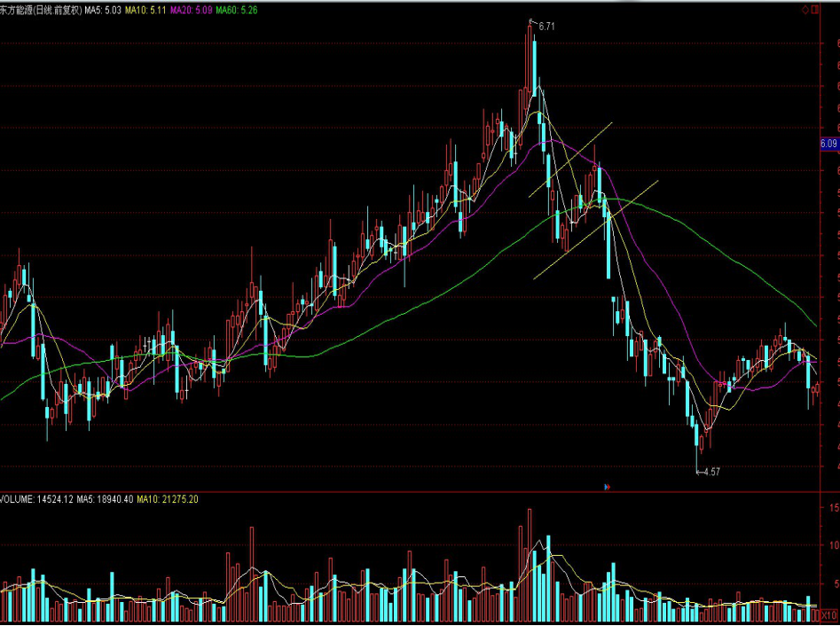Screen dimensions: 840x626
Task: Select the yellow MA10: 5.11 indicator label
Action: [x=145, y=10]
